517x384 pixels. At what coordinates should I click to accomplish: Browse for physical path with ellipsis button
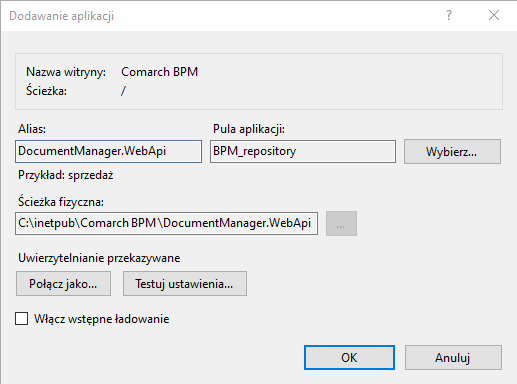[341, 223]
